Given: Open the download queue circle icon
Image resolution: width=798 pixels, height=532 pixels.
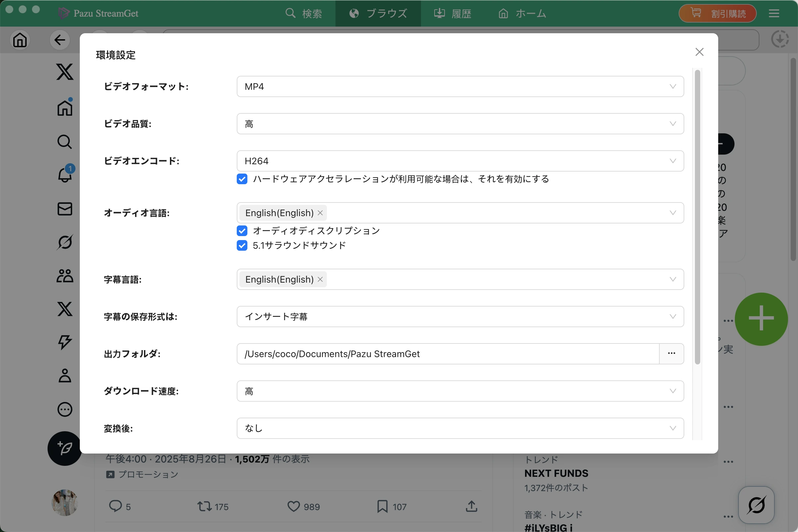Looking at the screenshot, I should [780, 39].
